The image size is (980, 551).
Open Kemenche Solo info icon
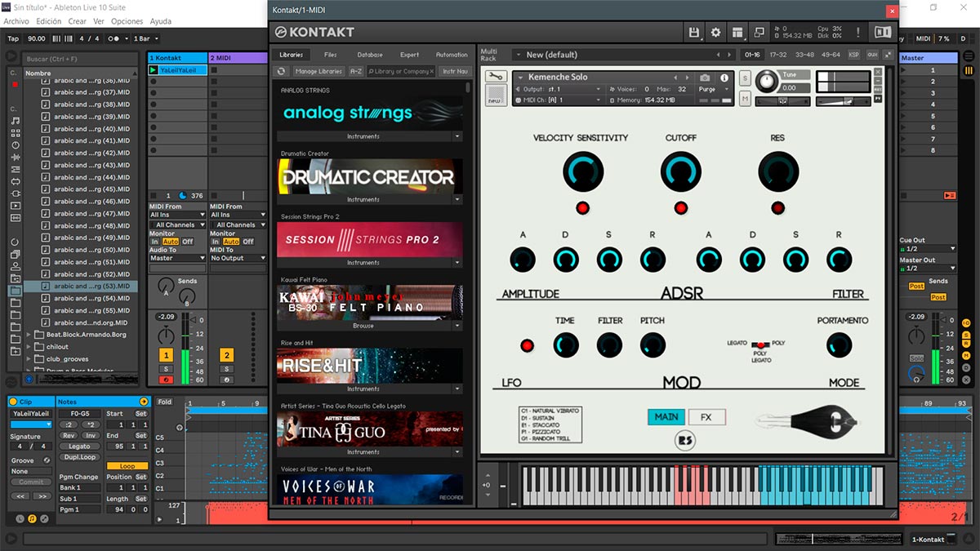pyautogui.click(x=724, y=78)
